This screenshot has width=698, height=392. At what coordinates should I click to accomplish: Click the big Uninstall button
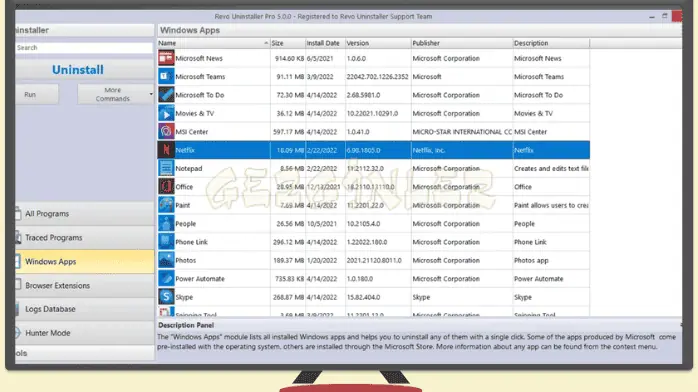[x=85, y=70]
